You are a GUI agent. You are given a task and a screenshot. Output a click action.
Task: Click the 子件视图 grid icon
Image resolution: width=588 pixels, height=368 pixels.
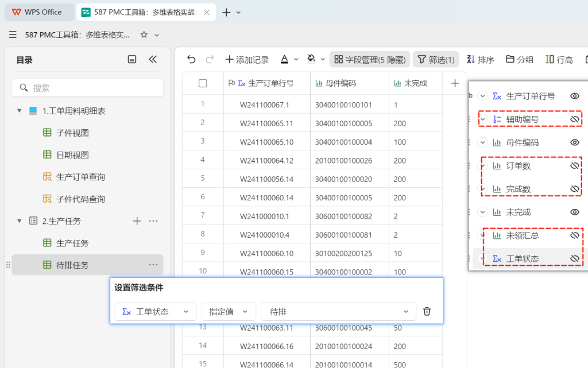click(47, 133)
